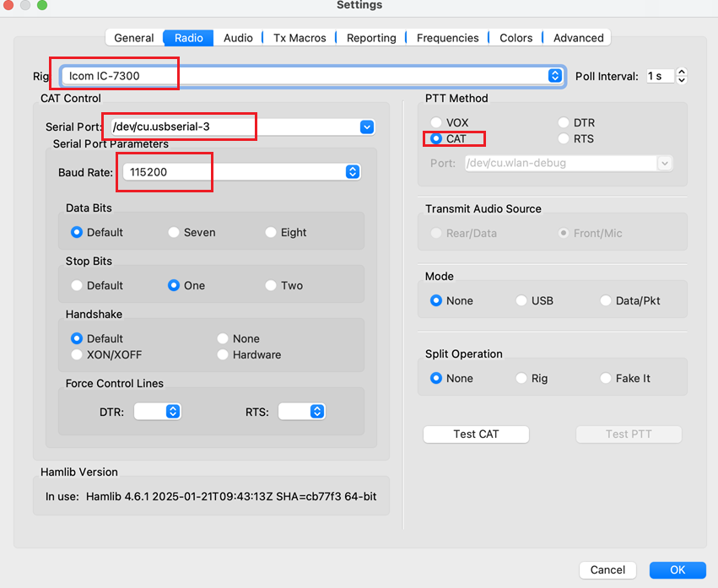
Task: Open the Rig selection dropdown
Action: (554, 76)
